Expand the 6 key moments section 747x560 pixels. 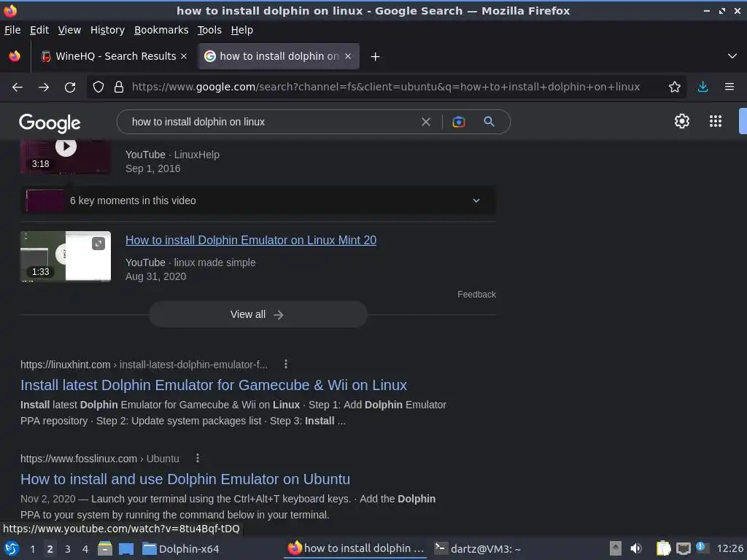258,201
